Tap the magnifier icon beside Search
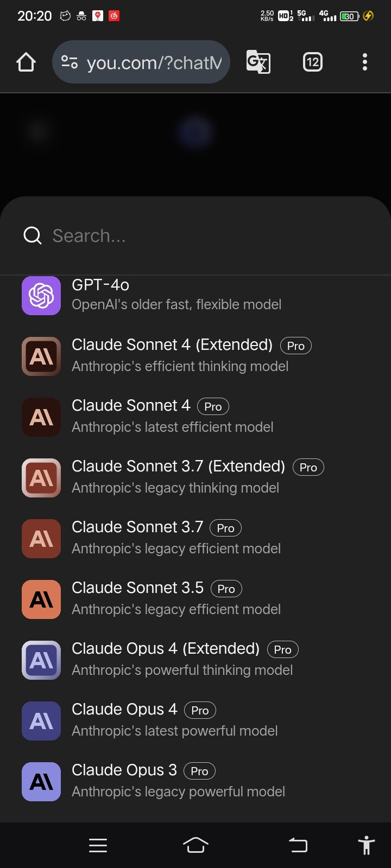The width and height of the screenshot is (391, 868). pos(33,235)
